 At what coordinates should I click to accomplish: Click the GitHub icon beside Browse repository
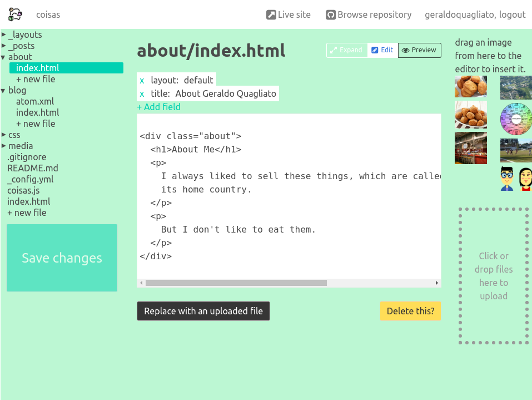(331, 15)
